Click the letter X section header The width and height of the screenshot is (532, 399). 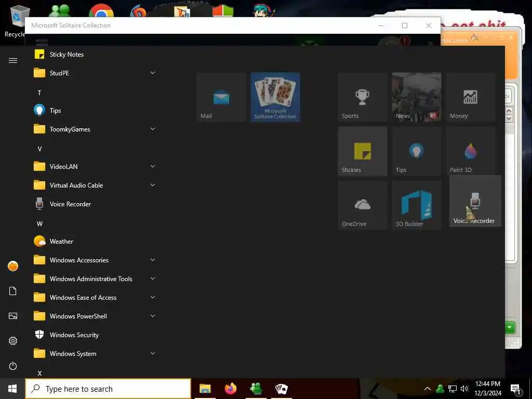click(39, 373)
